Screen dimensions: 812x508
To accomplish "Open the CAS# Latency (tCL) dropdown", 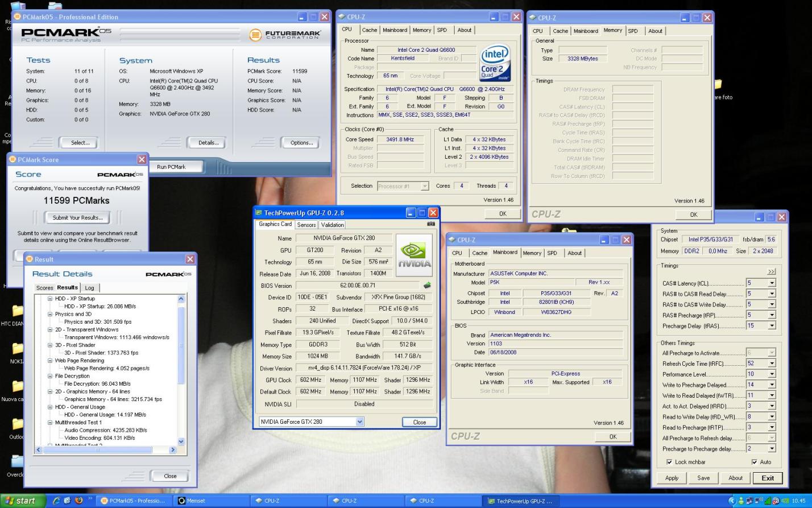I will (x=772, y=283).
